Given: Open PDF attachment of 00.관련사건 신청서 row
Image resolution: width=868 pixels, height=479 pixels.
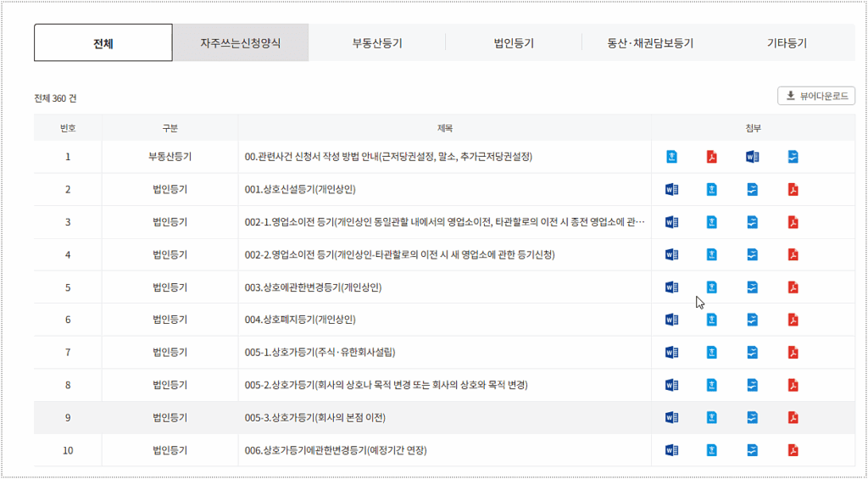Looking at the screenshot, I should [712, 158].
